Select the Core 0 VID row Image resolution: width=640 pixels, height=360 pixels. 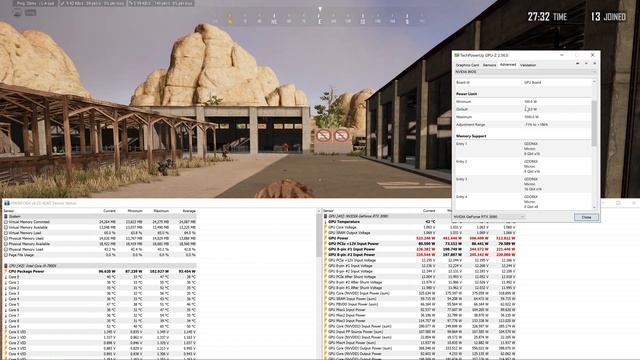(100, 332)
